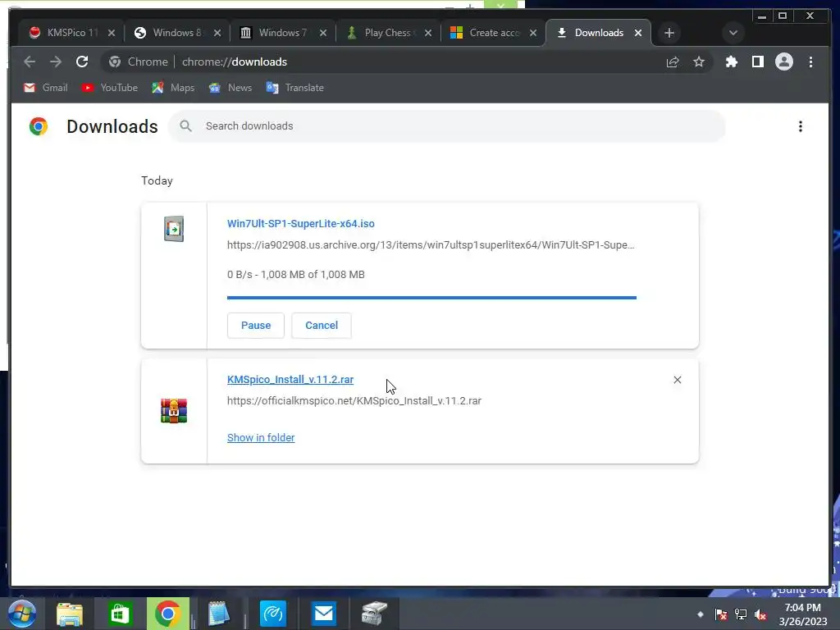This screenshot has height=630, width=840.
Task: Open the Maps bookmark
Action: pyautogui.click(x=173, y=87)
